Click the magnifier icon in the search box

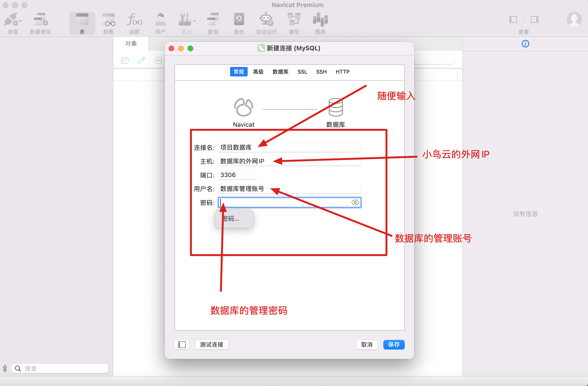[x=18, y=368]
